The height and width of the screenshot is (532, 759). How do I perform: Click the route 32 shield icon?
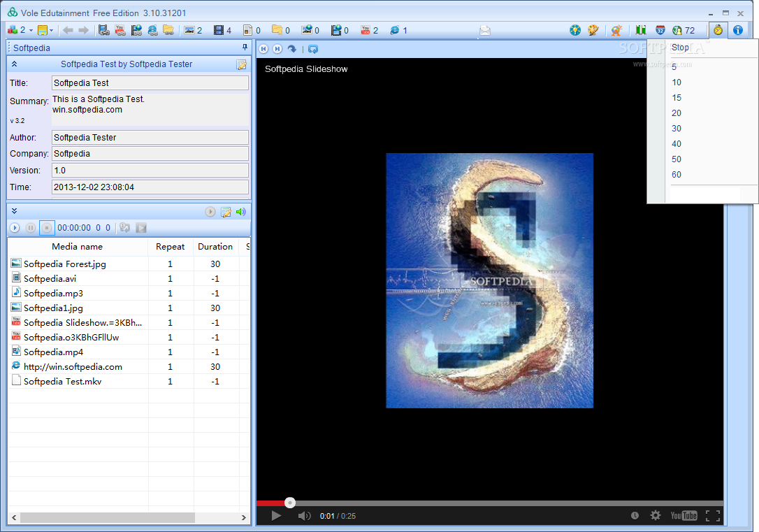660,30
